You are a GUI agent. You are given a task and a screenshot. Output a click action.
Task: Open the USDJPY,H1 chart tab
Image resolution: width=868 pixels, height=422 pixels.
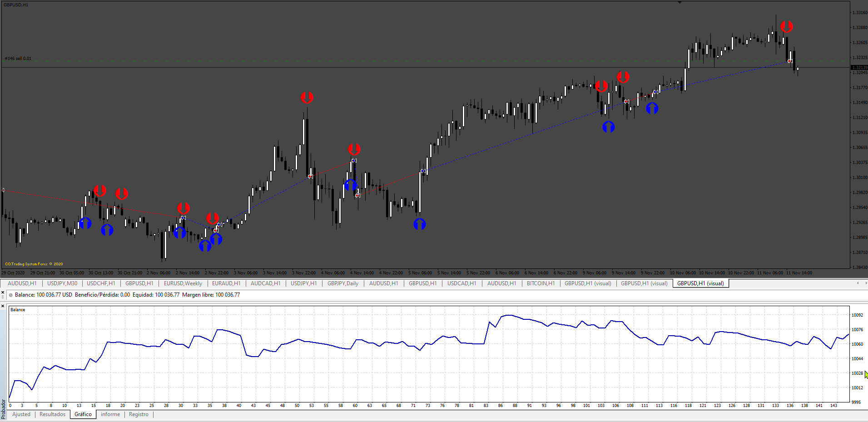click(x=304, y=283)
